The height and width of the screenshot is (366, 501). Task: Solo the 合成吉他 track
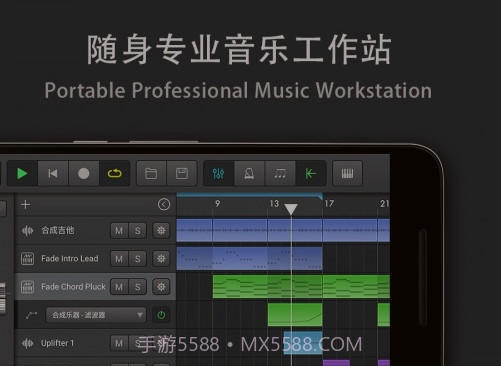(x=138, y=230)
